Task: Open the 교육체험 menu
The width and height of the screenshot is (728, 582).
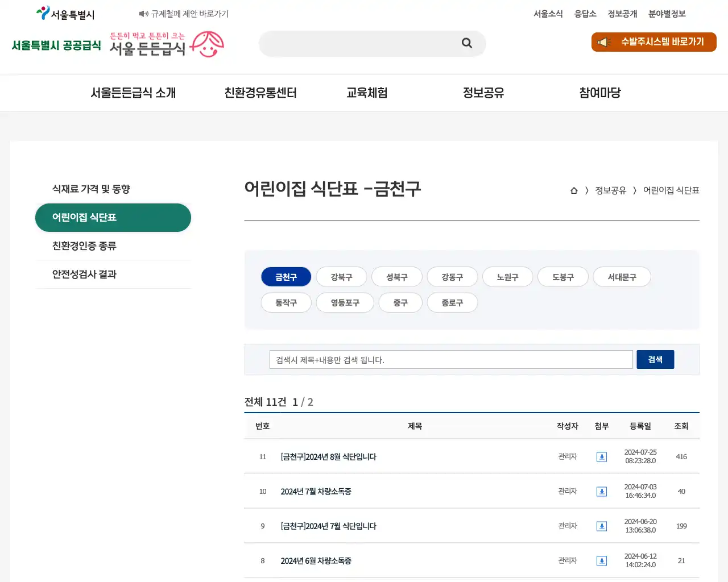Action: pos(367,93)
